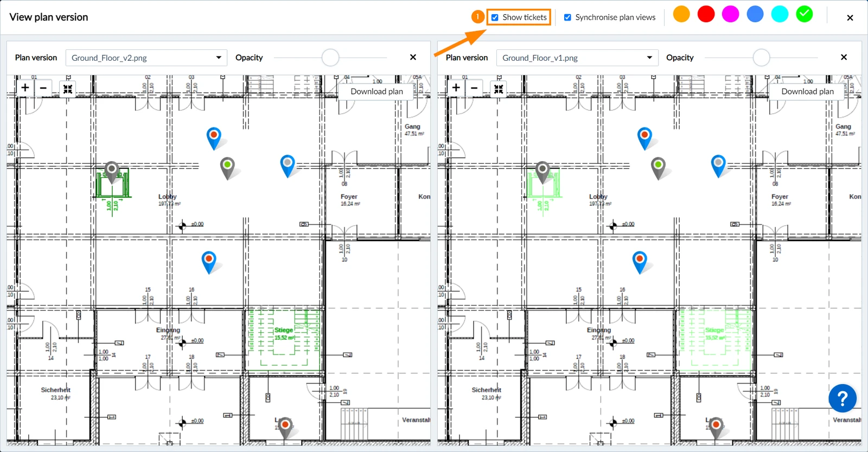This screenshot has height=452, width=868.
Task: Zoom in on the left plan view
Action: coord(25,88)
